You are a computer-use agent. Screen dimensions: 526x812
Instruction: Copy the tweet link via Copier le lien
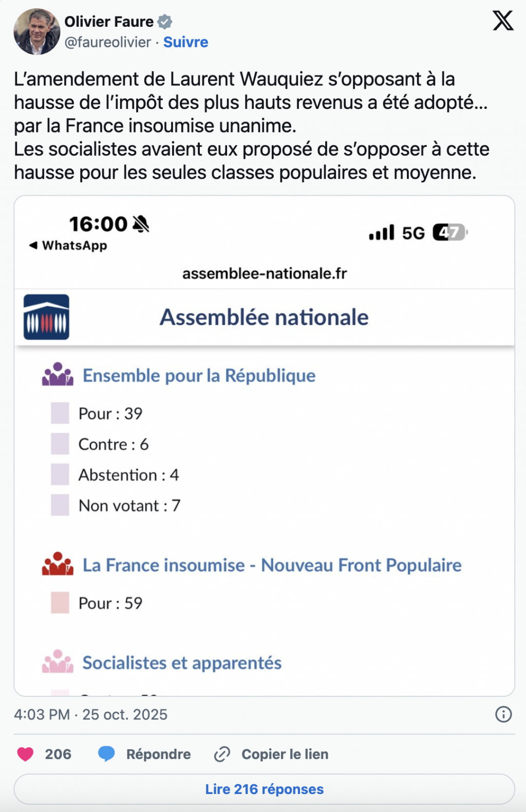(x=285, y=754)
